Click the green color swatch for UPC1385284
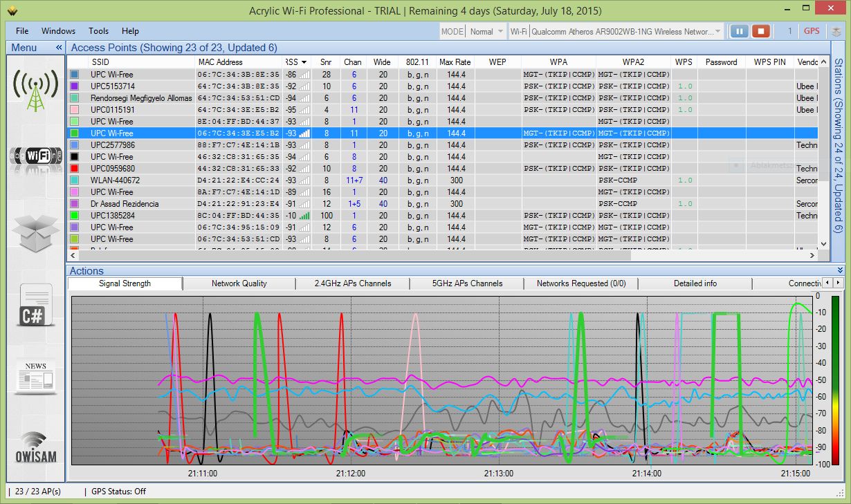Viewport: 851px width, 504px height. (x=75, y=216)
